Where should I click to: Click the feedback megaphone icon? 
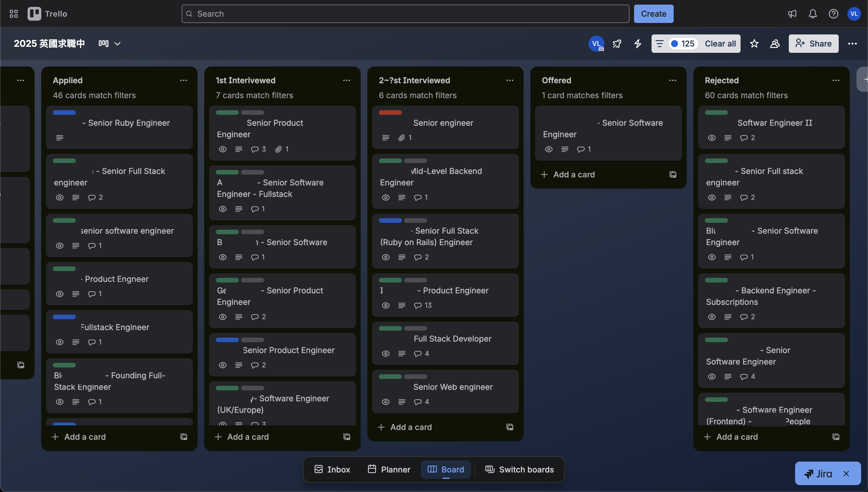pyautogui.click(x=792, y=14)
